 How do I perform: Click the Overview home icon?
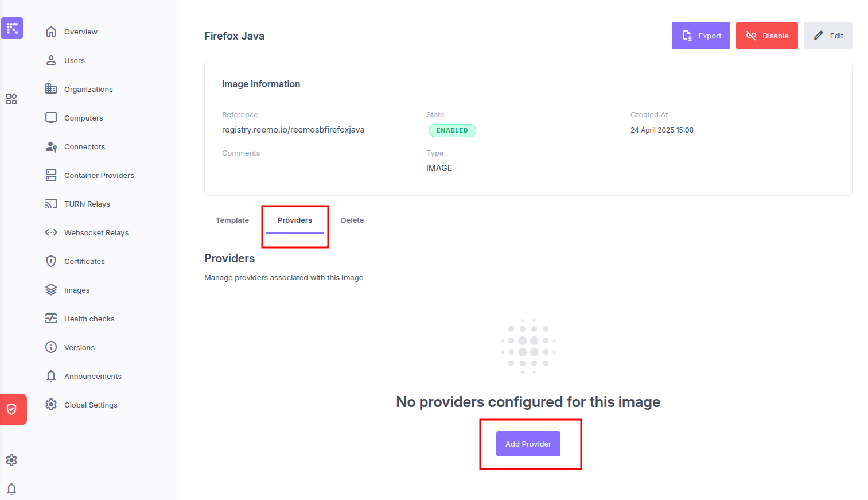click(51, 32)
